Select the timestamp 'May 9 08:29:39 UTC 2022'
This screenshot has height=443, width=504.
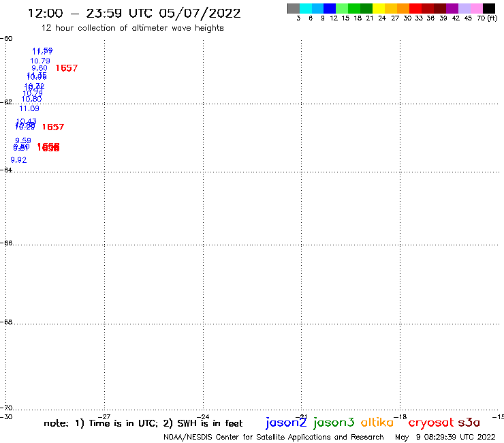(x=445, y=438)
